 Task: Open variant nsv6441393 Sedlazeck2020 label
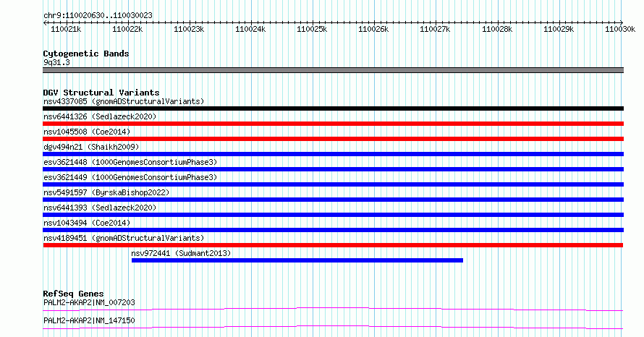point(100,208)
